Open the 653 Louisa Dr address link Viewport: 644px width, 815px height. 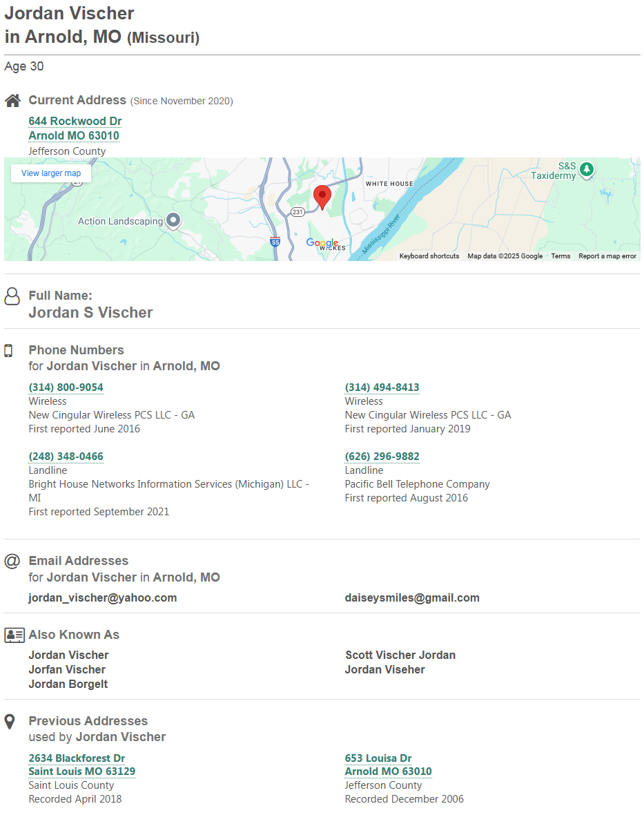click(x=378, y=758)
